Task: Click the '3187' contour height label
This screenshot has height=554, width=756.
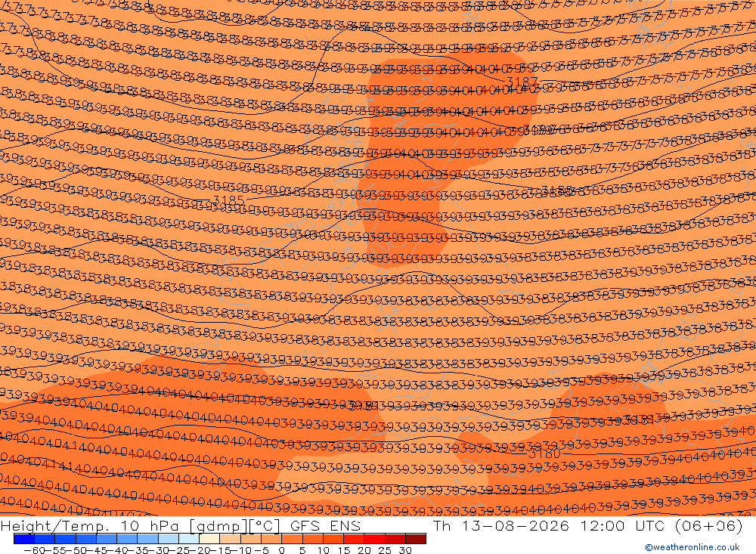Action: 522,82
